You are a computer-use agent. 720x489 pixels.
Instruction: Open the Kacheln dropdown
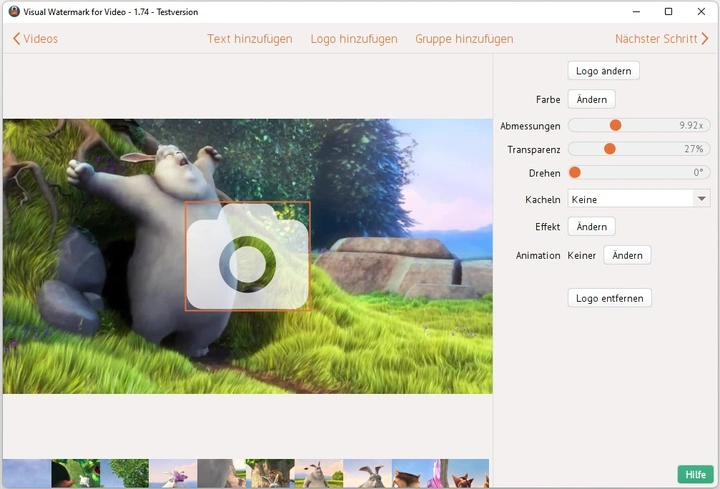click(x=639, y=199)
